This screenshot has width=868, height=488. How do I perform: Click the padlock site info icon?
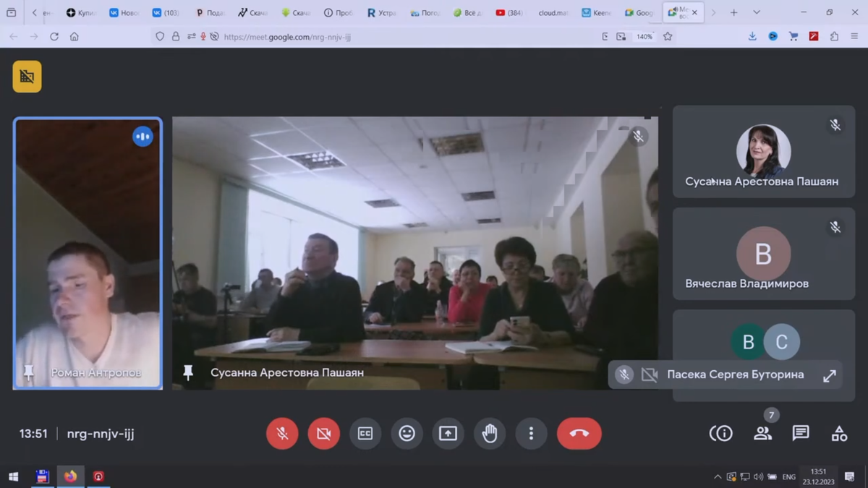[176, 37]
